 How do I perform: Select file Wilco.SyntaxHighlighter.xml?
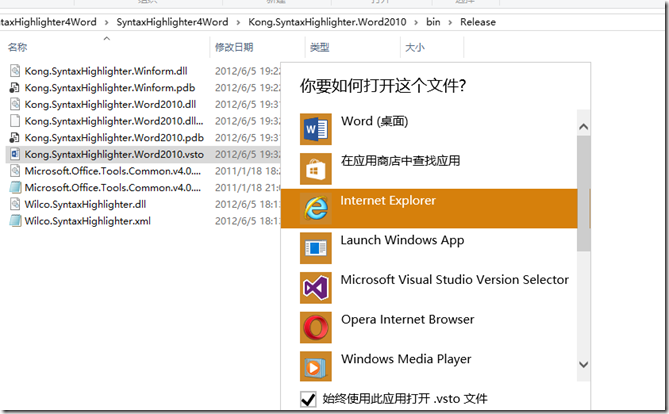tap(87, 221)
